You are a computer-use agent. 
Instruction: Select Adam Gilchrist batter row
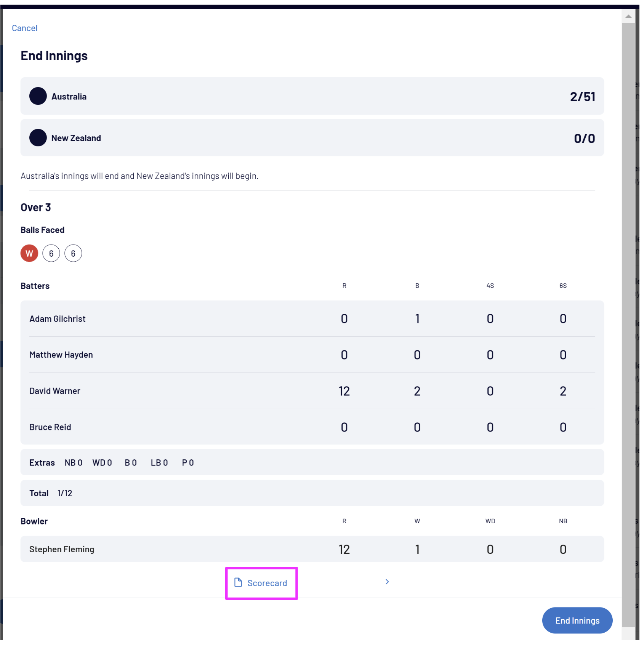coord(312,319)
